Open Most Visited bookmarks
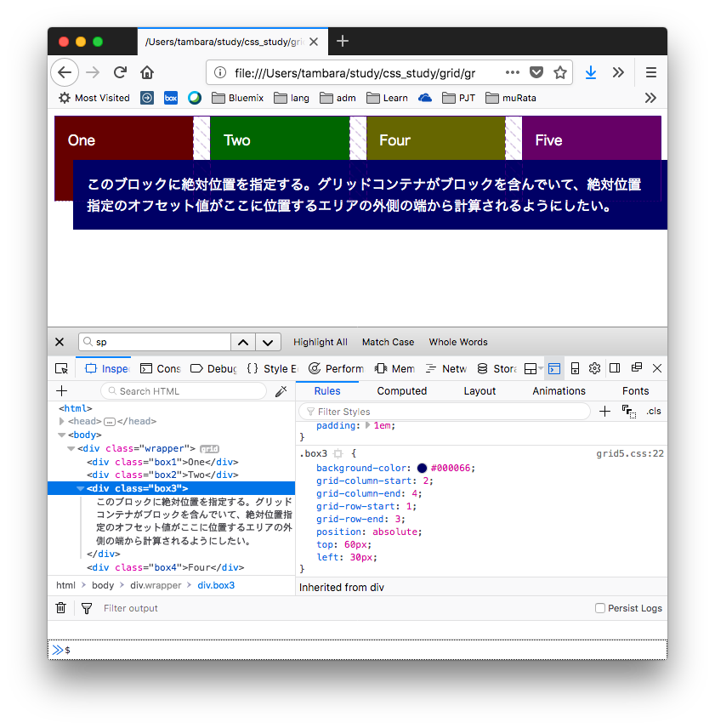The image size is (715, 728). point(94,98)
